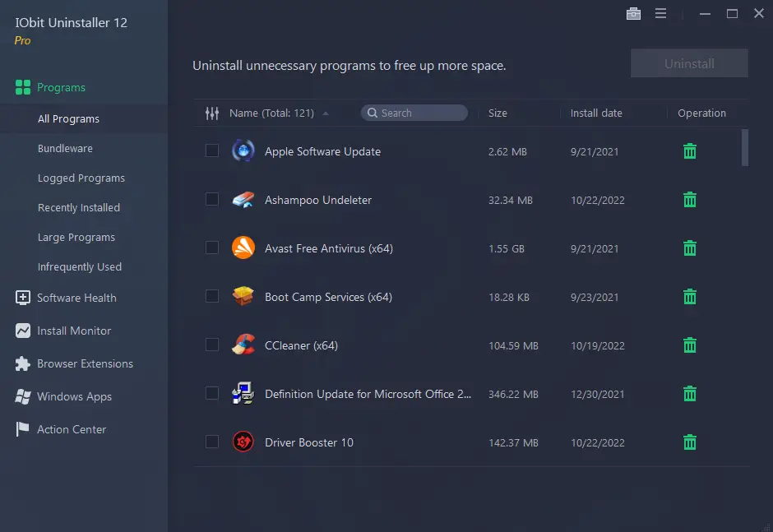Screen dimensions: 773x532
Task: Click the 346.22 MB size value
Action: point(513,395)
